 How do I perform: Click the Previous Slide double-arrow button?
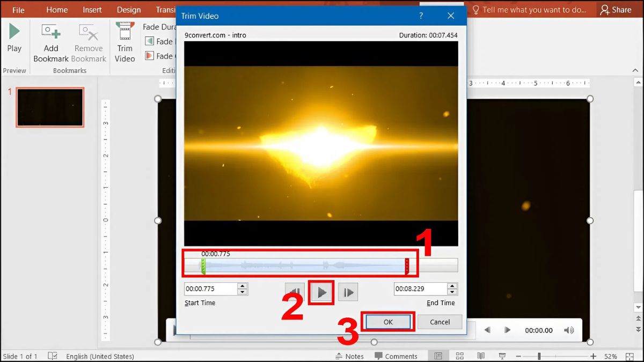coord(639,319)
